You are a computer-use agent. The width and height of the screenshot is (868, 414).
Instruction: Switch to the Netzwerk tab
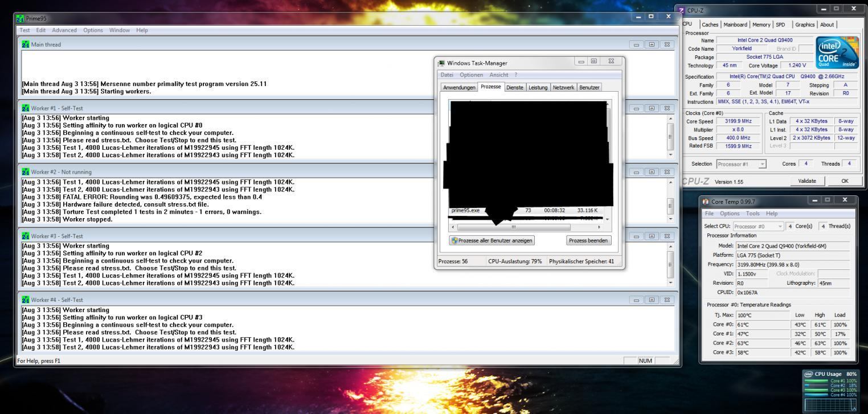coord(563,87)
